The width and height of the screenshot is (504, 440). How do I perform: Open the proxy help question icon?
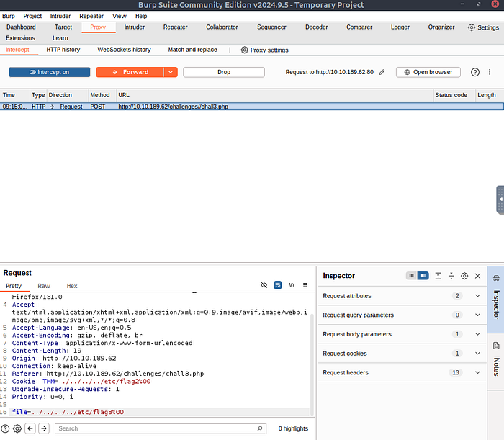pyautogui.click(x=475, y=72)
